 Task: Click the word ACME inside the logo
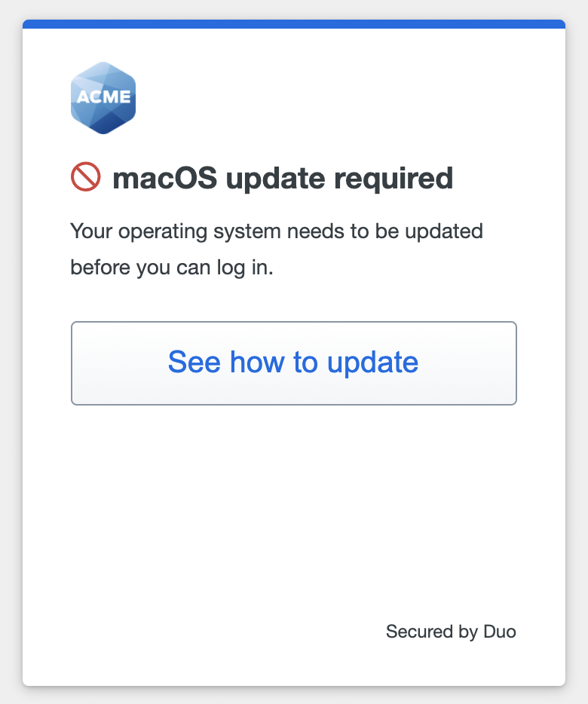click(103, 96)
